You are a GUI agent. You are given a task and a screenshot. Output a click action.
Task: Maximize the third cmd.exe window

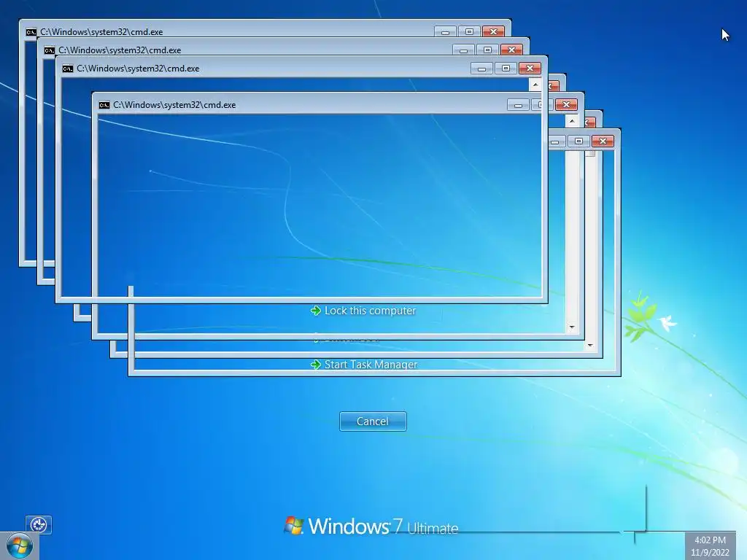coord(506,68)
